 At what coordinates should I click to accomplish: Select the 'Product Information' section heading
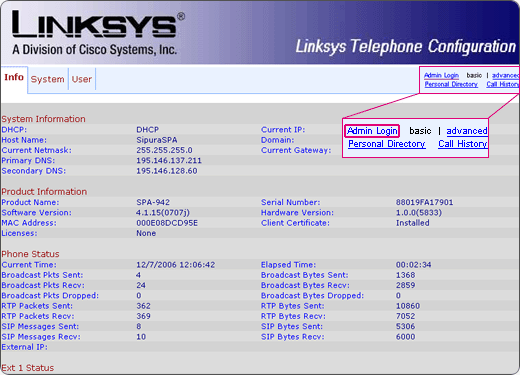[x=44, y=192]
